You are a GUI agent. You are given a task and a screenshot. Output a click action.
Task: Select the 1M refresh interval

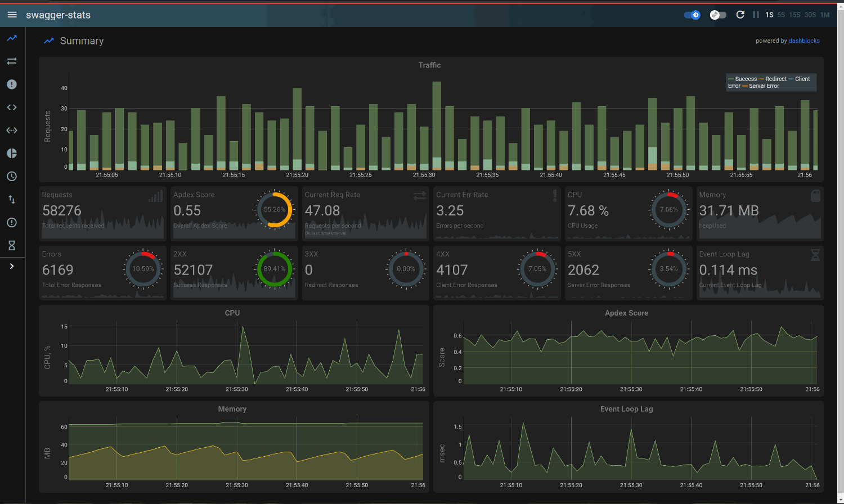824,15
